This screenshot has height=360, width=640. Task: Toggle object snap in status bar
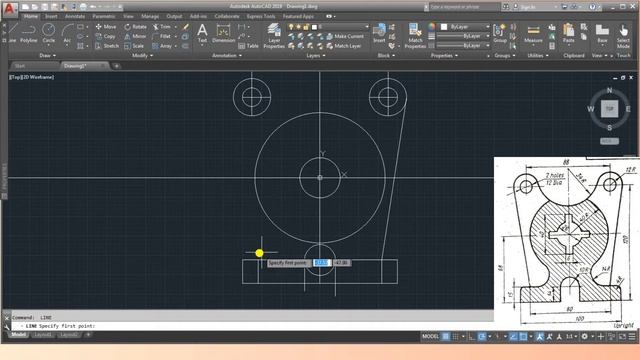pyautogui.click(x=523, y=336)
